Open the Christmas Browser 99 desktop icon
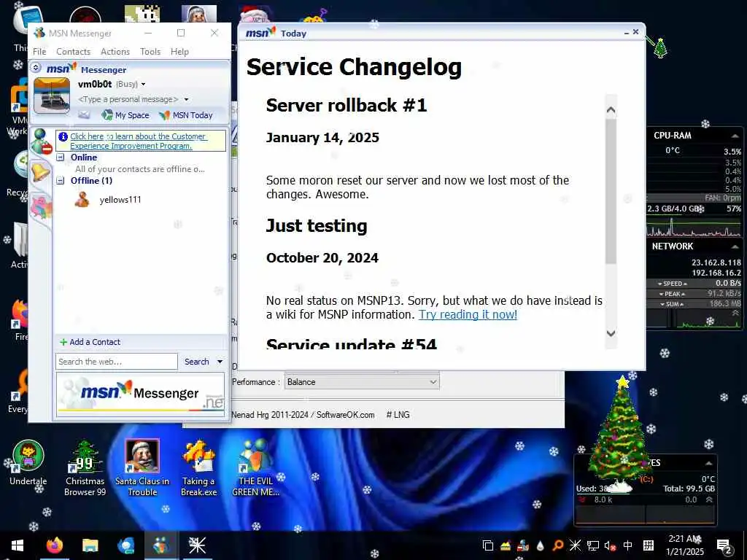This screenshot has width=747, height=560. point(85,468)
